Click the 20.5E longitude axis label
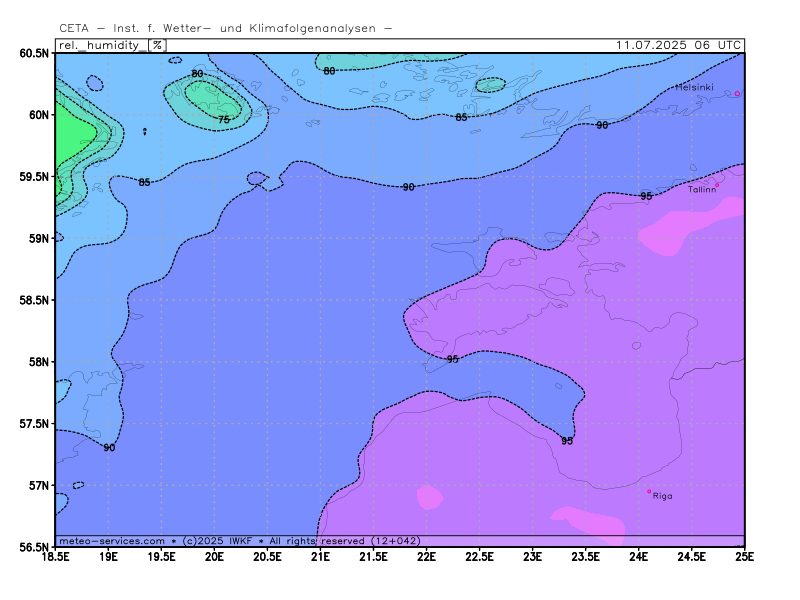The width and height of the screenshot is (800, 600). (268, 557)
